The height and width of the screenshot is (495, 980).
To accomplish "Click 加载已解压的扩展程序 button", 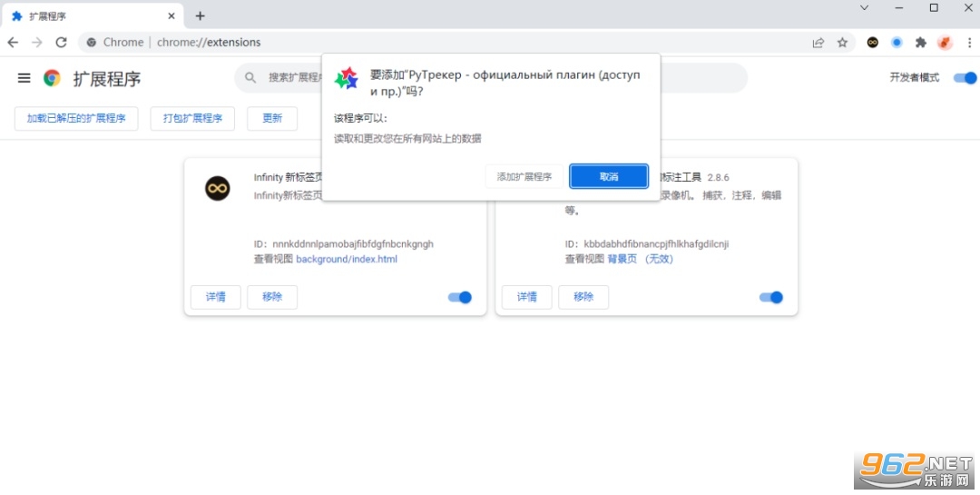I will (x=76, y=118).
